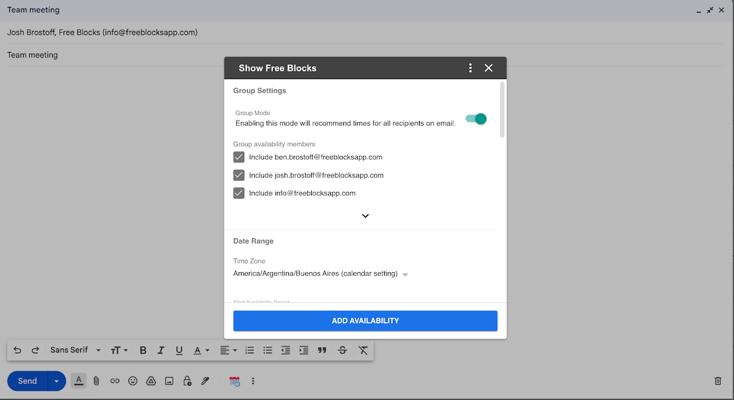Open the emoji picker
Image resolution: width=734 pixels, height=400 pixels.
point(132,381)
